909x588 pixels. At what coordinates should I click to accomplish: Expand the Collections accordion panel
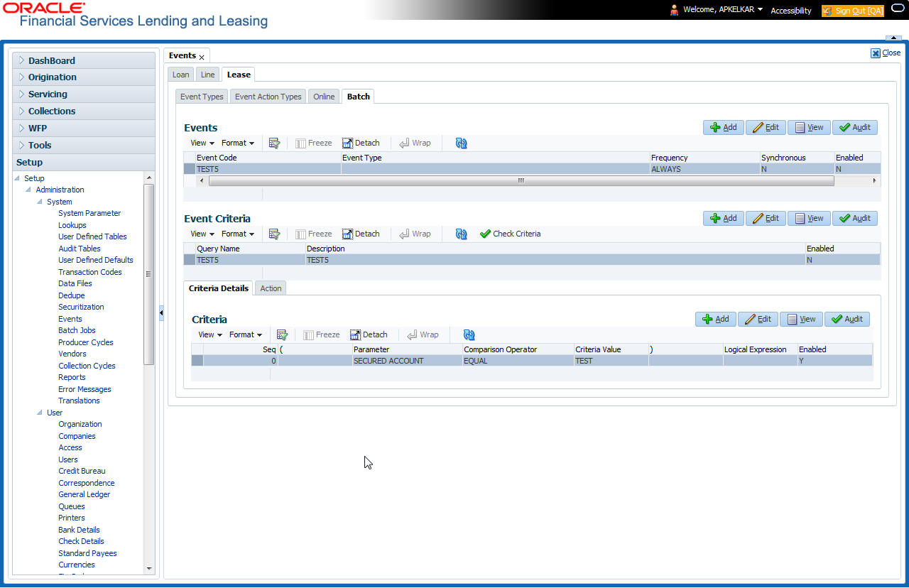coord(84,111)
